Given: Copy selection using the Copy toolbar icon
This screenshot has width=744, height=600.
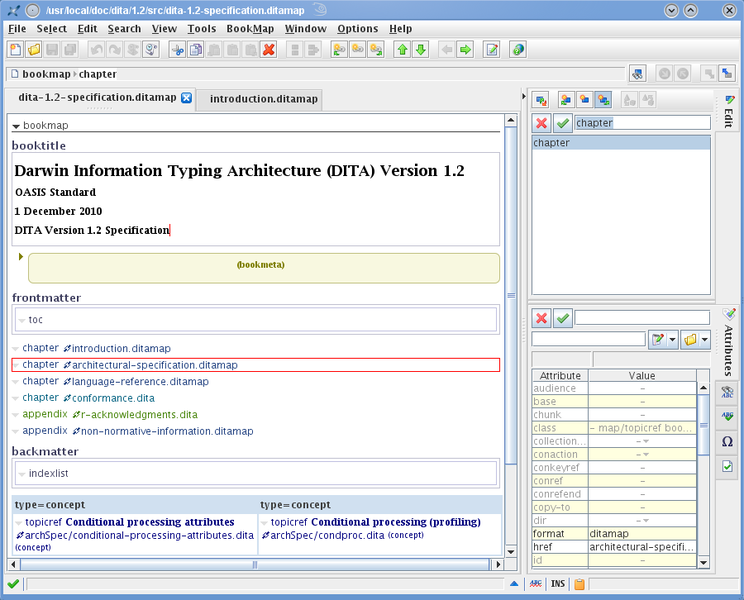Looking at the screenshot, I should point(195,49).
